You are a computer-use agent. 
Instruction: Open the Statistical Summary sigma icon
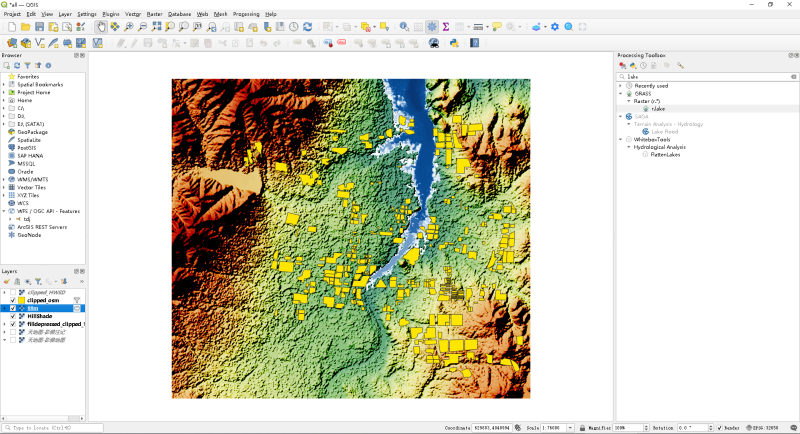[445, 27]
